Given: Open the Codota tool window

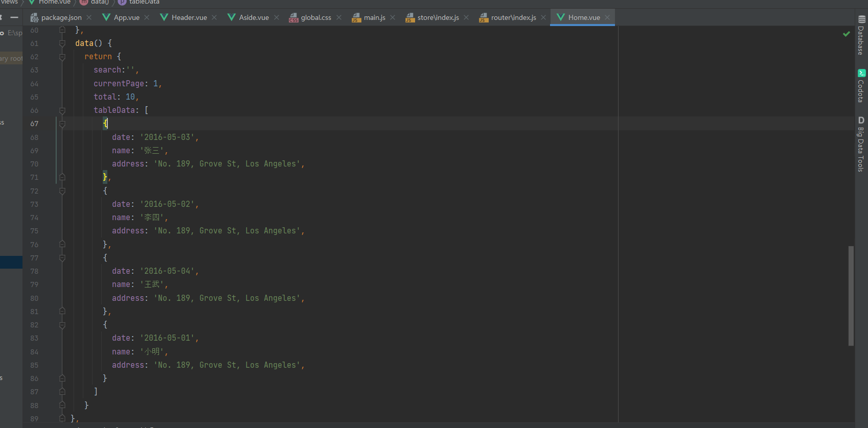Looking at the screenshot, I should (861, 86).
